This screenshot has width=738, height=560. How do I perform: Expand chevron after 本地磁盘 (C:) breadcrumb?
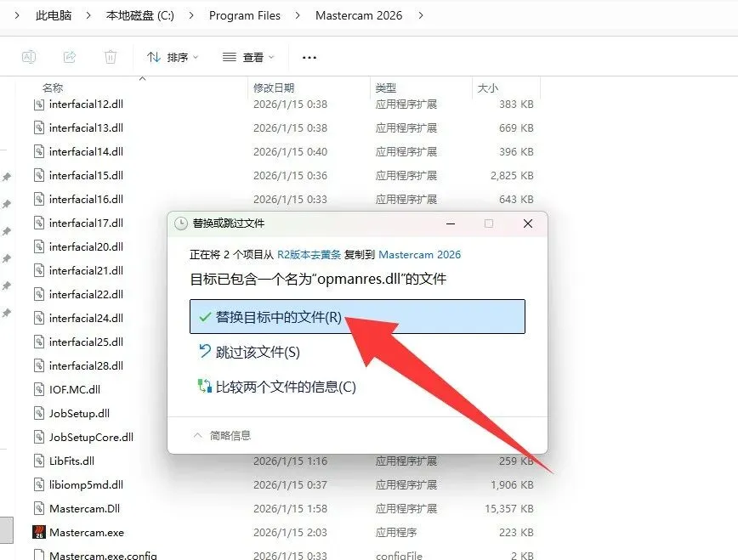(x=191, y=15)
